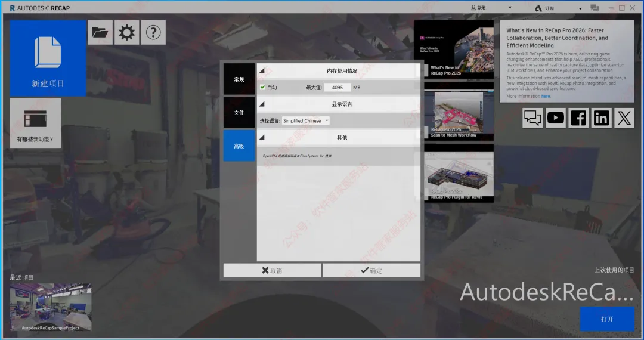
Task: Open settings gear icon
Action: pyautogui.click(x=126, y=32)
